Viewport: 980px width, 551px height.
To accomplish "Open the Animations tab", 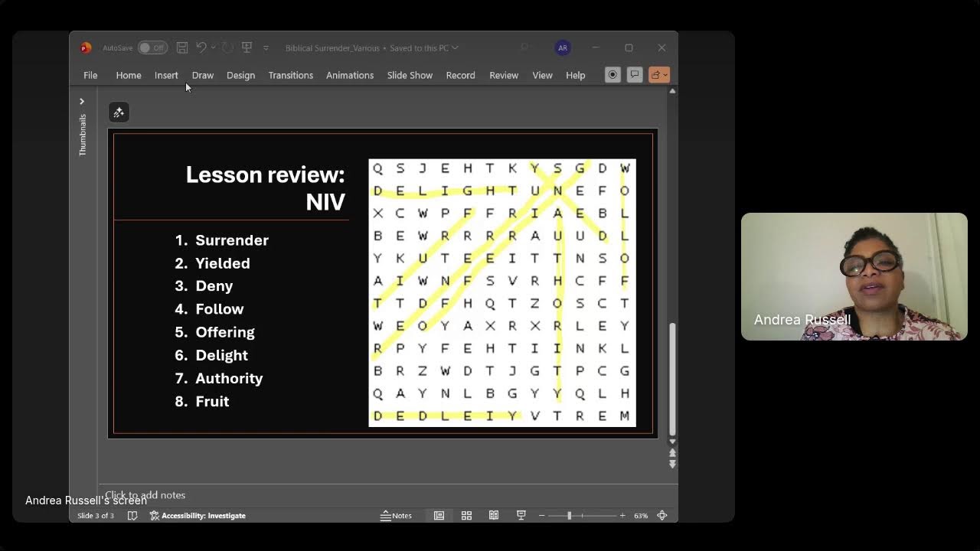I will (350, 75).
